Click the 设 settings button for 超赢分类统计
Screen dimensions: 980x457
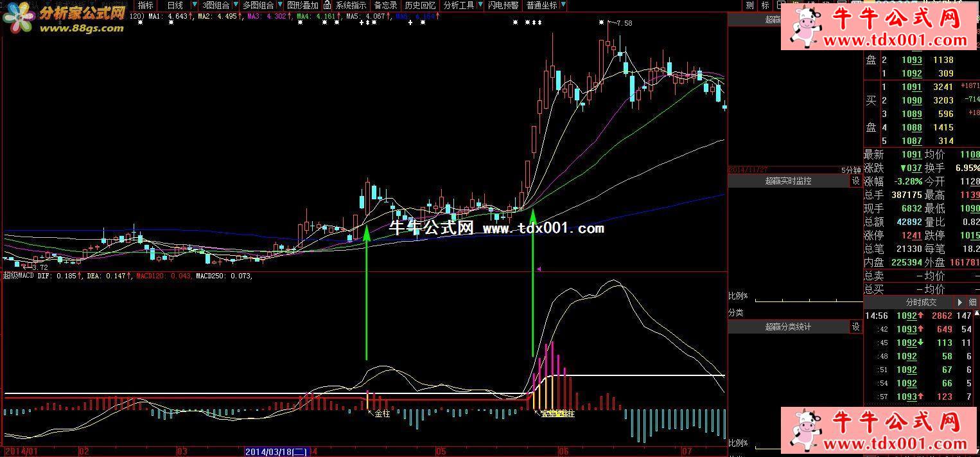point(855,327)
